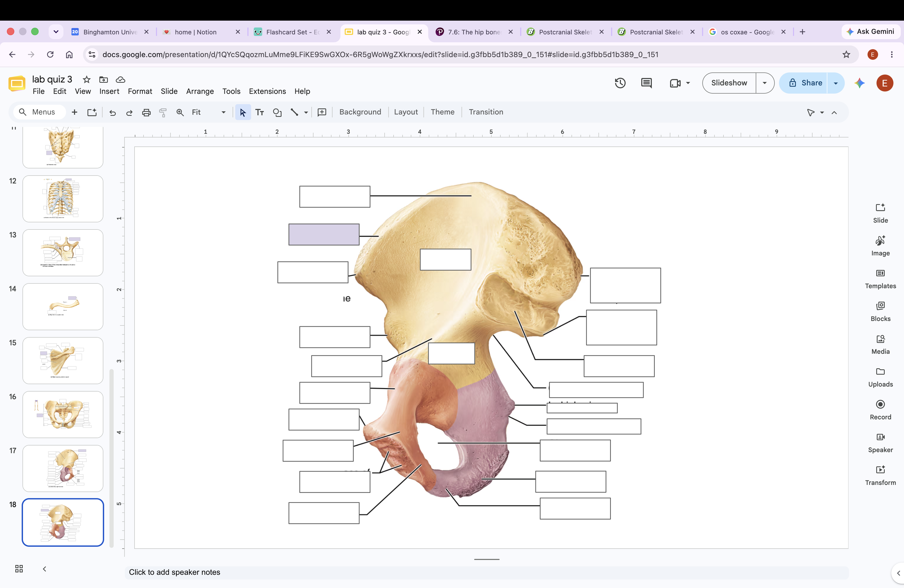The image size is (904, 588).
Task: Click the Transition button
Action: pyautogui.click(x=486, y=112)
